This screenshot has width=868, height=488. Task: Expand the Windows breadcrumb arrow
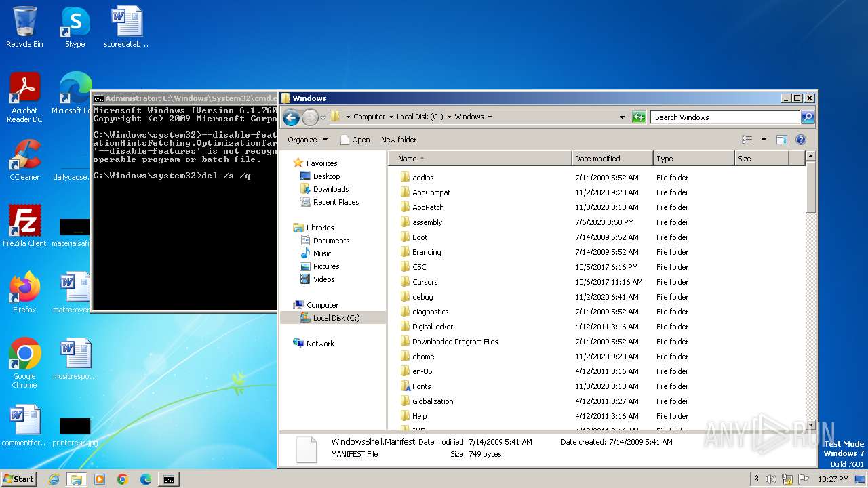point(490,117)
